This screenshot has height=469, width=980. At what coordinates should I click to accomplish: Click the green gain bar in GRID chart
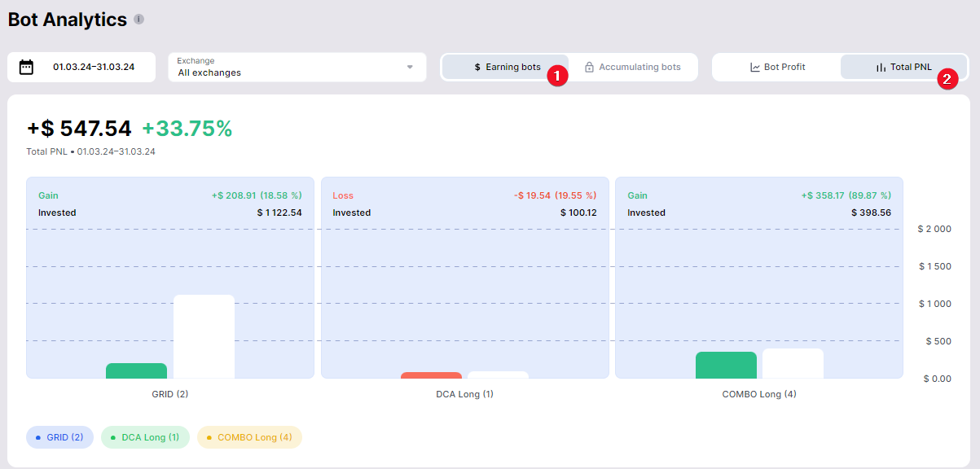136,370
